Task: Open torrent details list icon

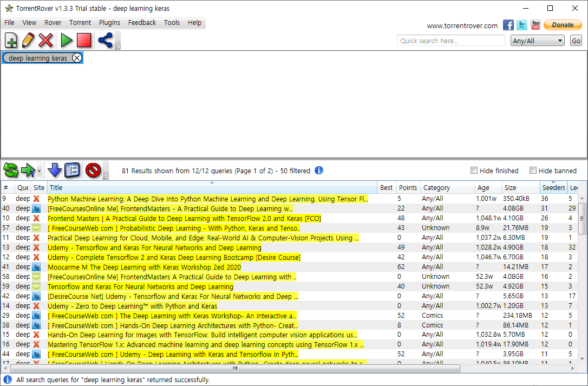Action: tap(73, 171)
